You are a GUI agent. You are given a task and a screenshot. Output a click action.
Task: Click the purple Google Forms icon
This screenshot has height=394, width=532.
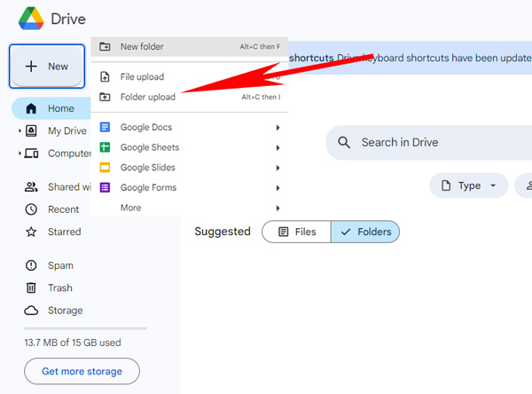105,187
